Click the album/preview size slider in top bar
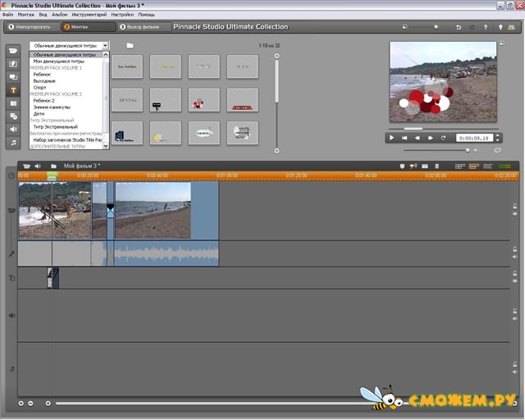 (436, 27)
